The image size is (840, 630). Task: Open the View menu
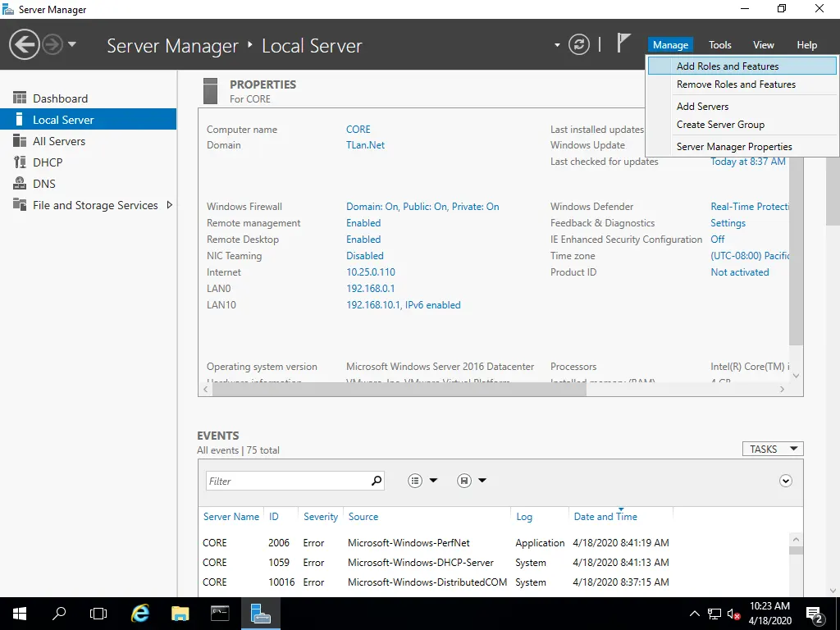pyautogui.click(x=764, y=45)
